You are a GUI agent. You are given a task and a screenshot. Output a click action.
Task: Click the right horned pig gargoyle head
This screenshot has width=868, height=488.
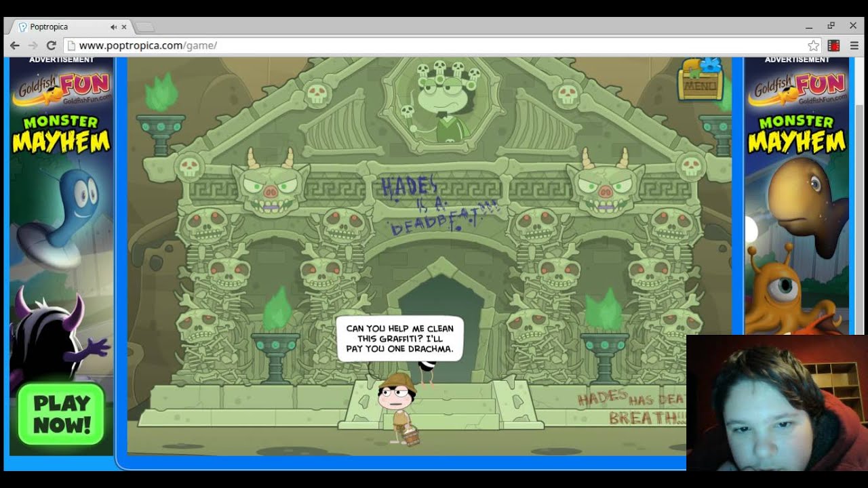pyautogui.click(x=605, y=182)
